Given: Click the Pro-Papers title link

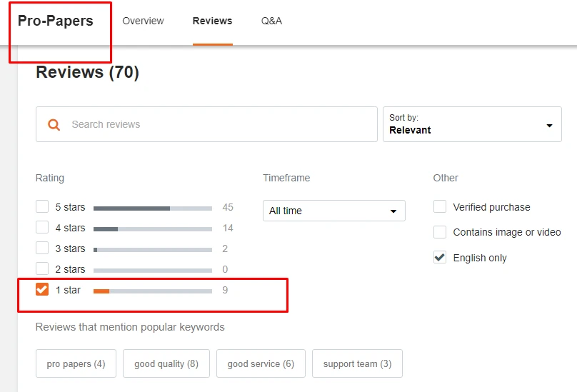Looking at the screenshot, I should click(x=56, y=21).
